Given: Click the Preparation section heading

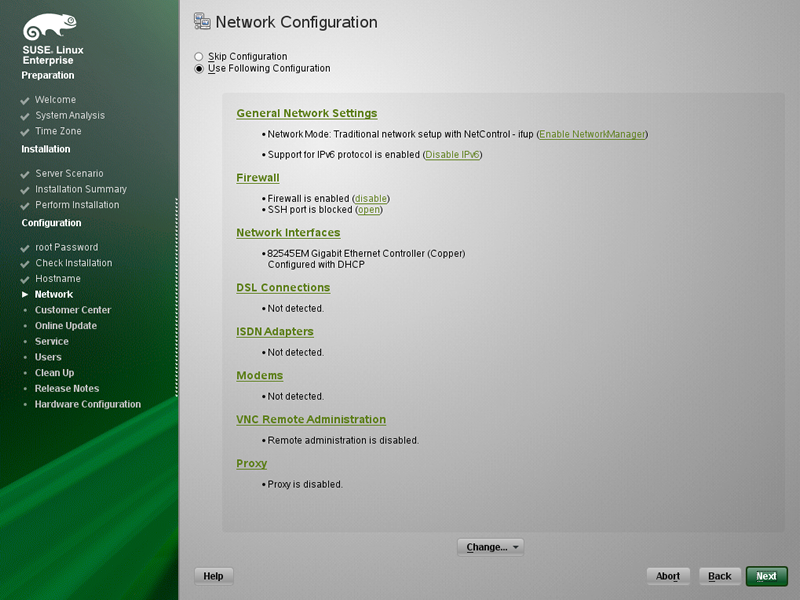Looking at the screenshot, I should click(48, 76).
